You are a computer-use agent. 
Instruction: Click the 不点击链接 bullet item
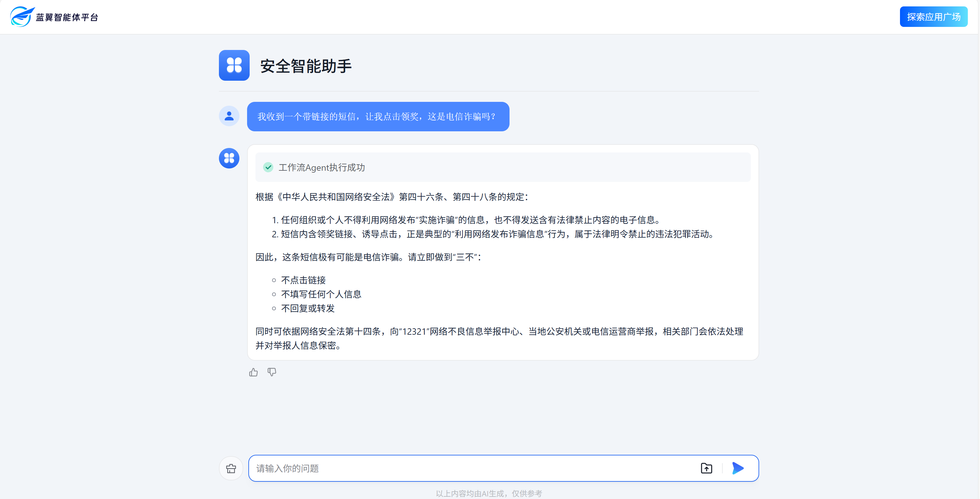[x=303, y=280]
